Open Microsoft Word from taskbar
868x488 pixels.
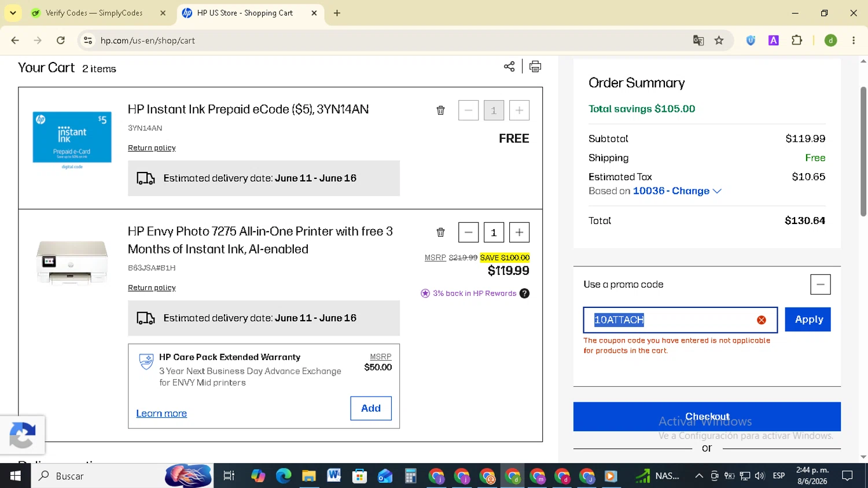tap(334, 476)
